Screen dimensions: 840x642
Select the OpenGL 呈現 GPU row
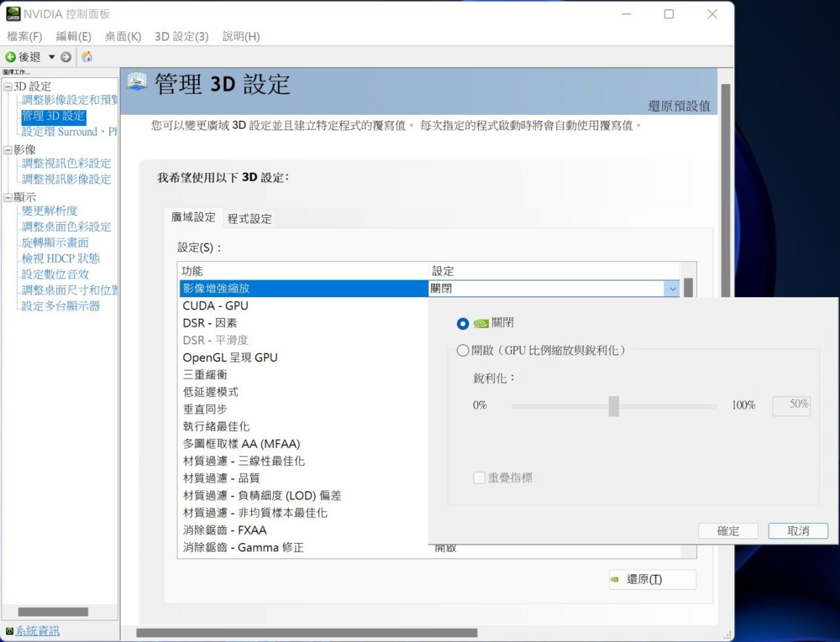(303, 357)
